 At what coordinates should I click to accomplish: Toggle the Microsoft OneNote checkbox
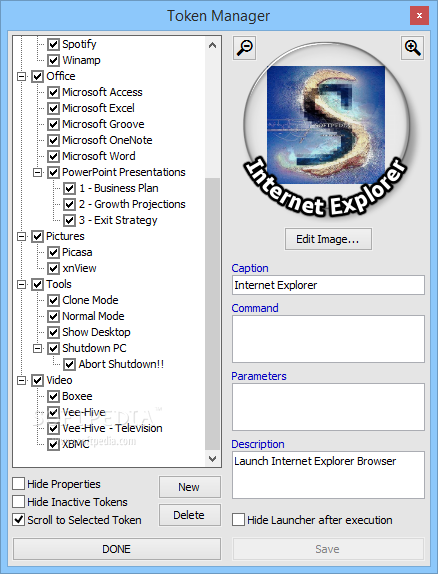53,140
